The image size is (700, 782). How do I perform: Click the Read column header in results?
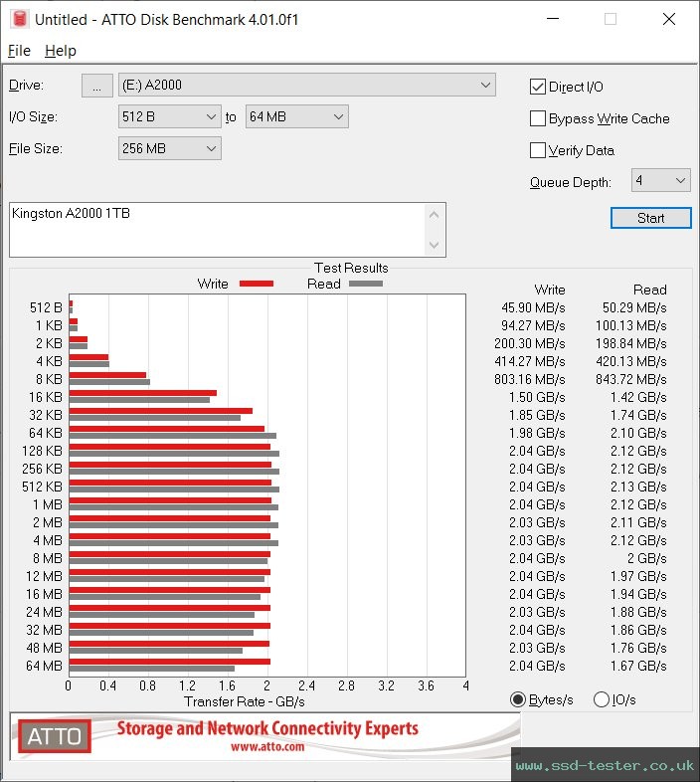point(649,290)
